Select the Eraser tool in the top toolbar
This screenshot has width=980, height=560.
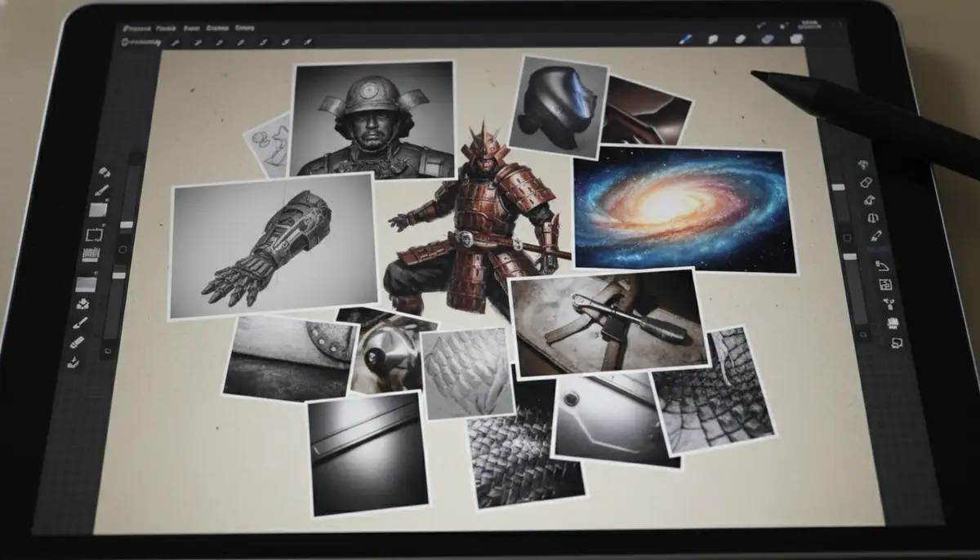[x=739, y=39]
